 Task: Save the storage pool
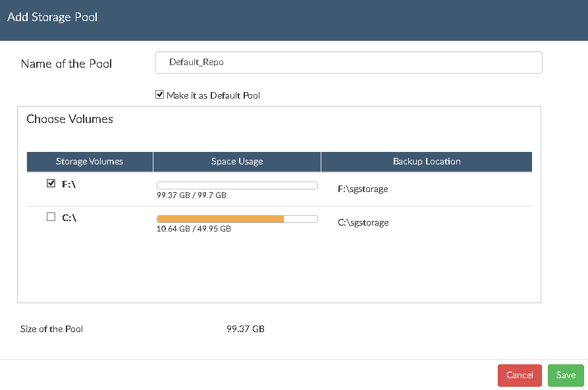[x=566, y=376]
